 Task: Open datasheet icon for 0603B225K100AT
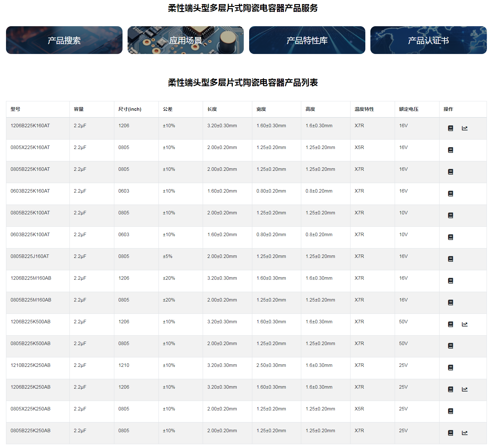[451, 237]
